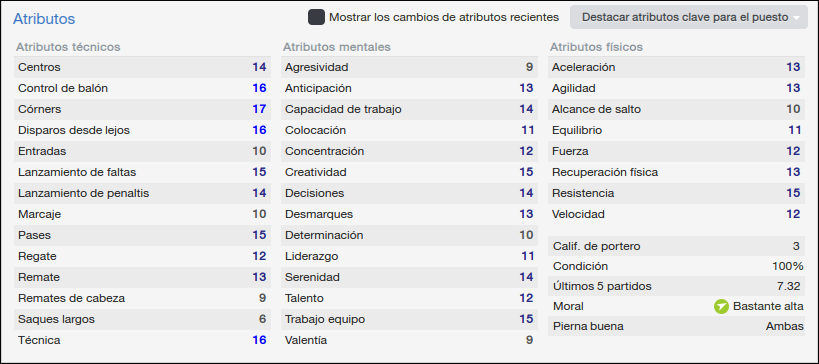Viewport: 819px width, 364px height.
Task: Click the Resistencia attribute row
Action: [x=676, y=193]
